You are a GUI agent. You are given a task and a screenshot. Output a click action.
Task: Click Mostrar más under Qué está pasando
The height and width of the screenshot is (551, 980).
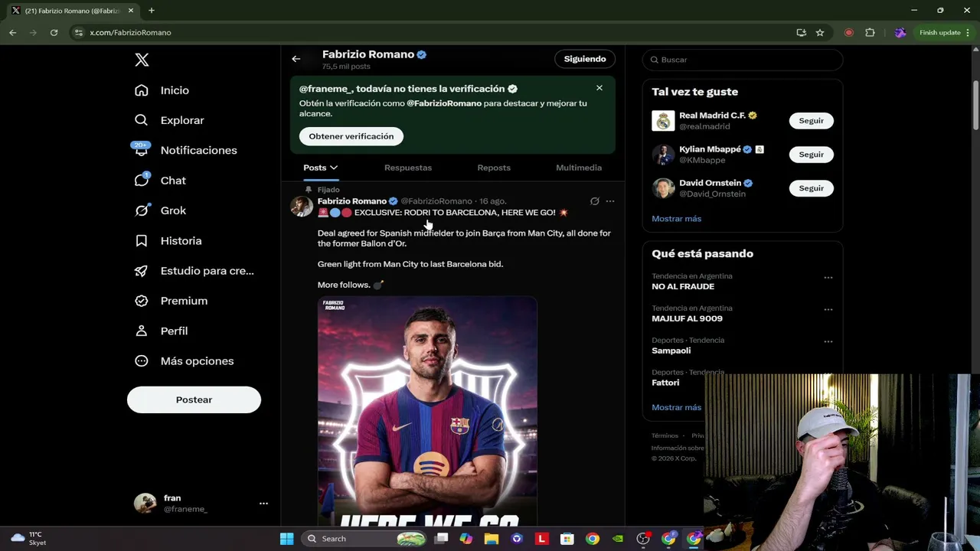pos(676,408)
